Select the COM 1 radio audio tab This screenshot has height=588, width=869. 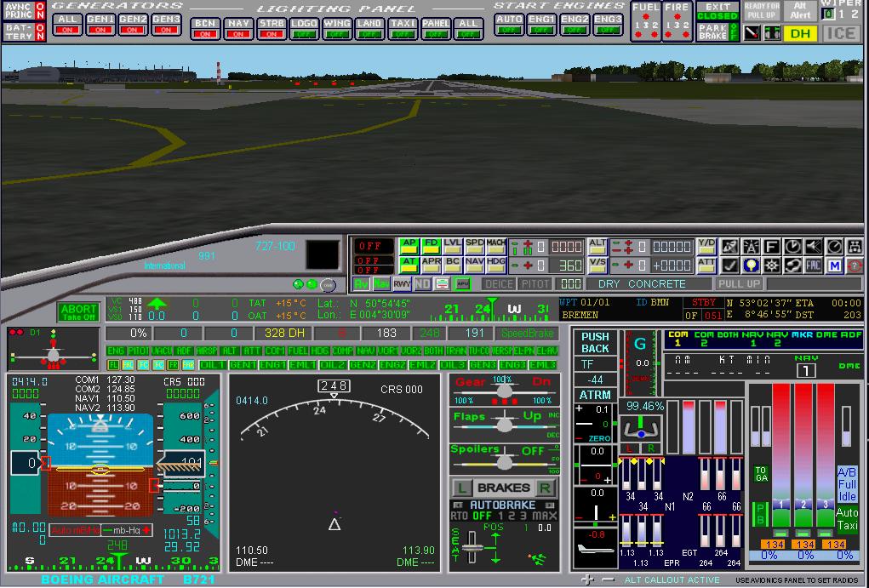coord(677,339)
